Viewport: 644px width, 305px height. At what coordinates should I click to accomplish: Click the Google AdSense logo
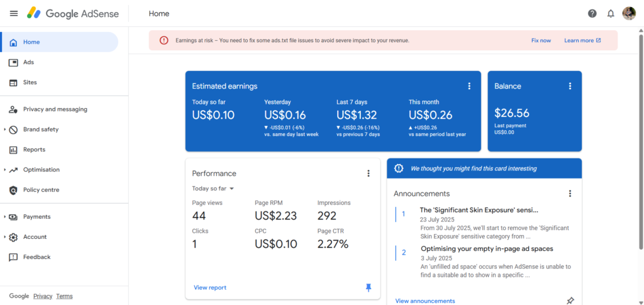73,14
